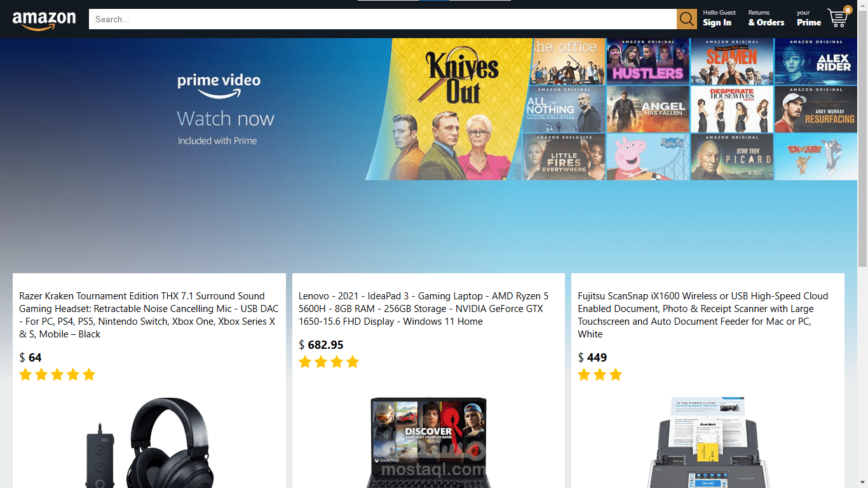Screen dimensions: 868x488
Task: Click the cart item count badge
Action: [x=848, y=10]
